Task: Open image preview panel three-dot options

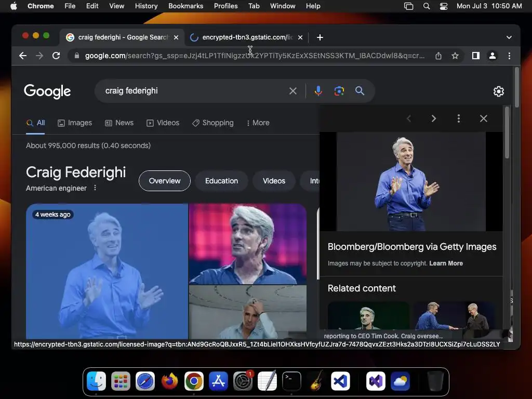Action: pos(458,118)
